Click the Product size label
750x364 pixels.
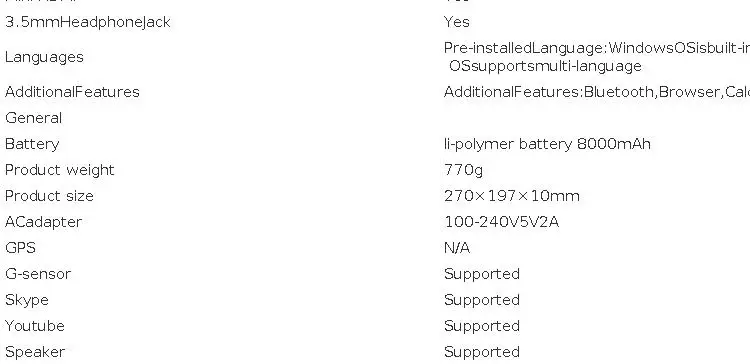(49, 196)
